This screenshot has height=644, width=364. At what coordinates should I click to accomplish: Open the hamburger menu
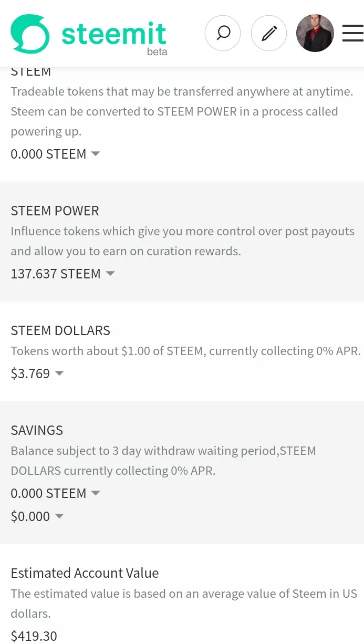click(353, 33)
